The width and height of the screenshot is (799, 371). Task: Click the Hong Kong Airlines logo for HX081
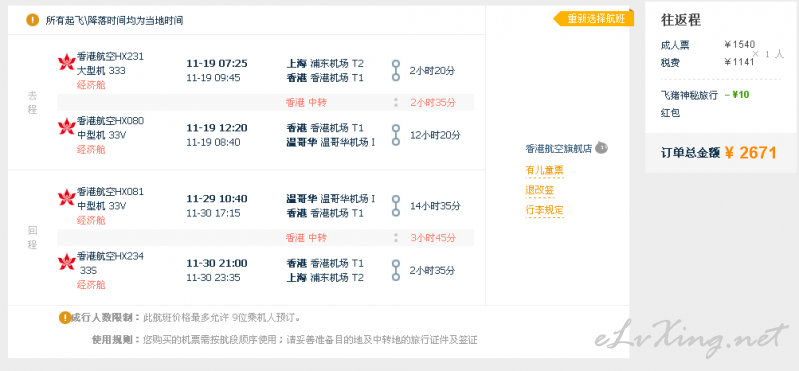tap(67, 198)
